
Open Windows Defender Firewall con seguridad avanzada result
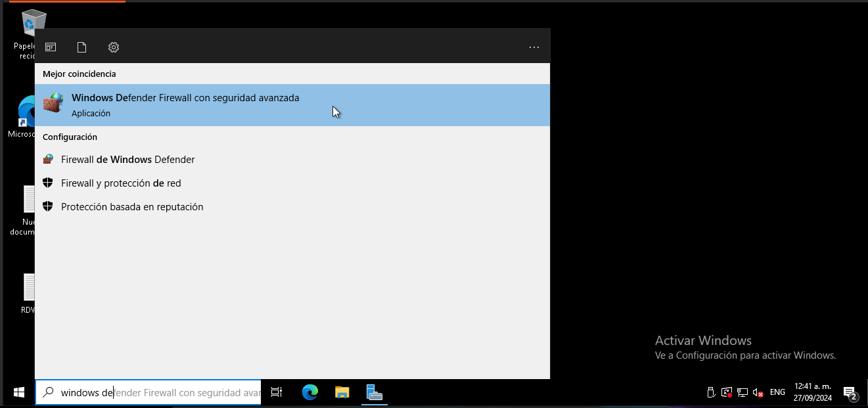click(292, 105)
